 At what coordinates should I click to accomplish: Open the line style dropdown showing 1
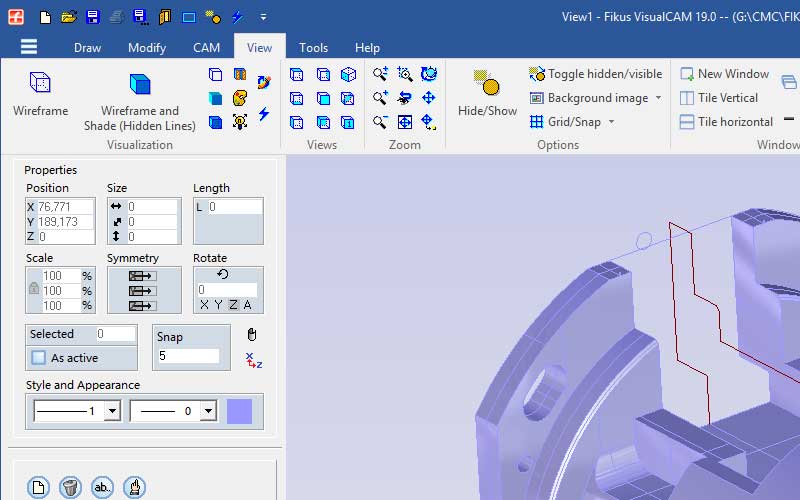click(x=112, y=411)
